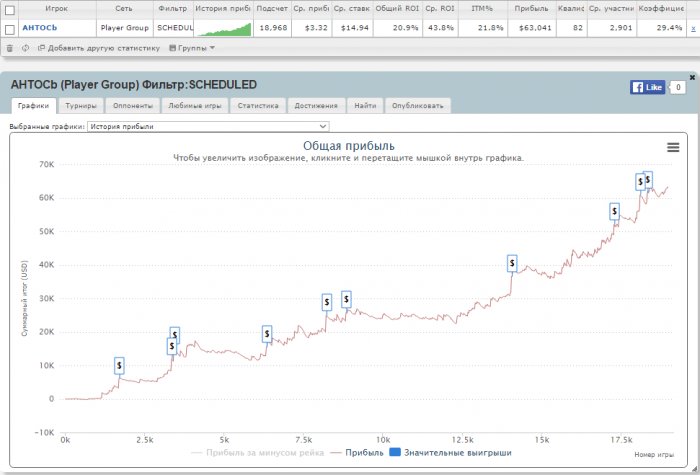Sort by the Сеть column header

(124, 8)
